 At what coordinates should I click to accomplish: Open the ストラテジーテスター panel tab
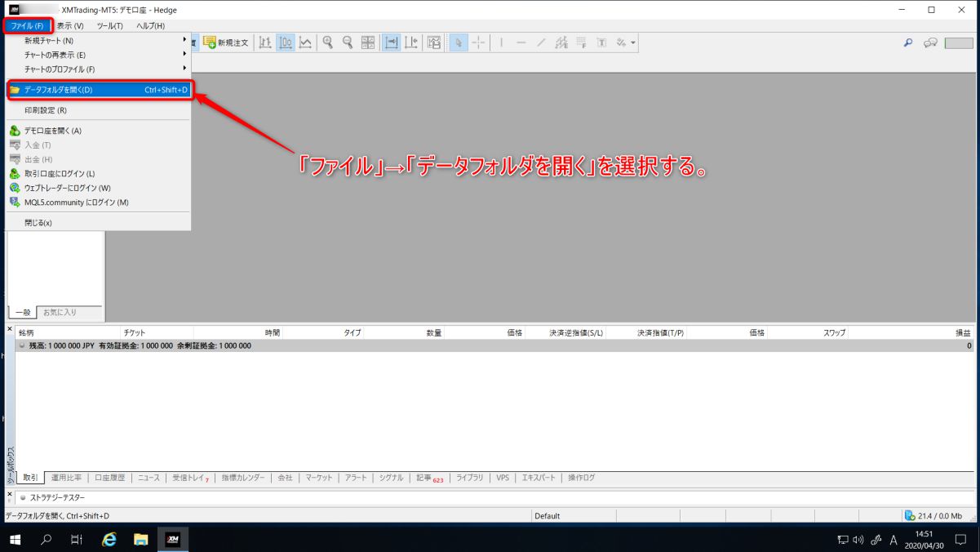tap(58, 497)
